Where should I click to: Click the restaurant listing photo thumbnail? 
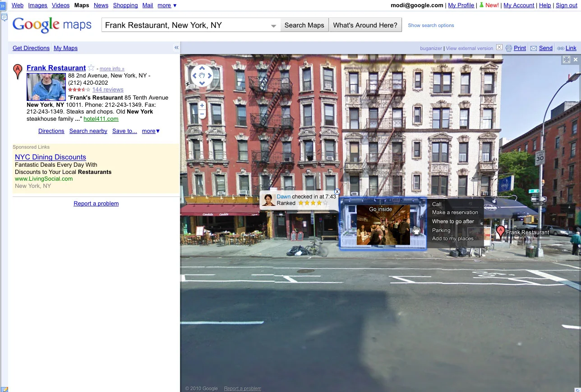tap(46, 87)
